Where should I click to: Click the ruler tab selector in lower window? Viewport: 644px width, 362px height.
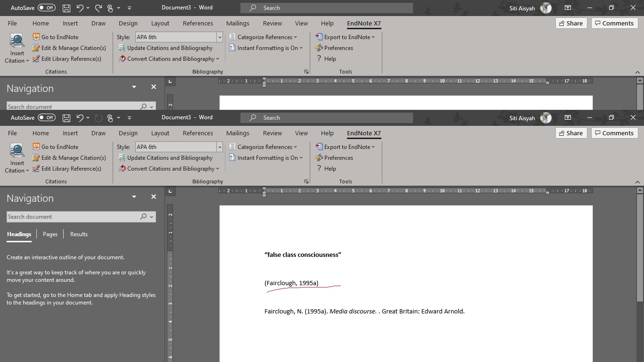tap(170, 191)
